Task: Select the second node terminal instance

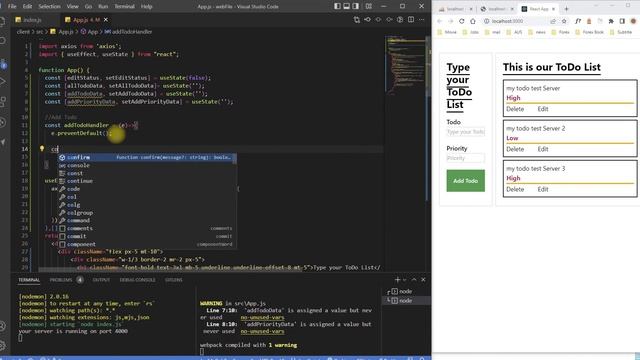Action: click(406, 300)
